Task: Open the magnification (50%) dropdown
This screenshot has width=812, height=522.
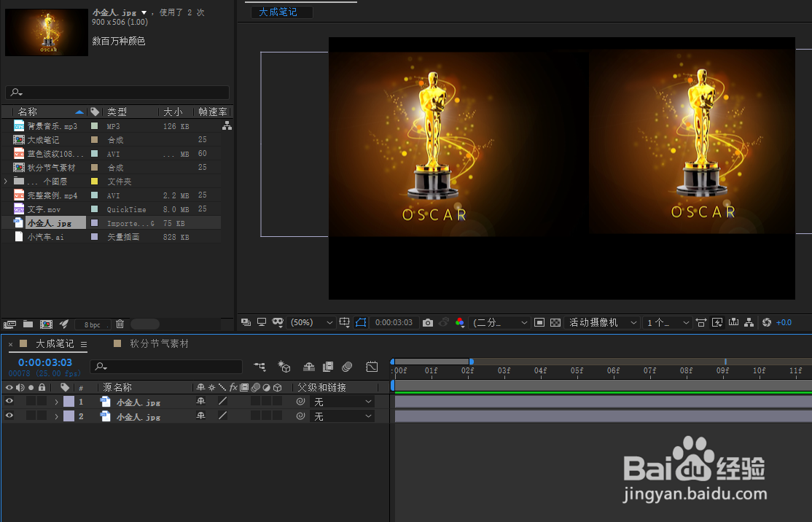Action: (x=311, y=322)
